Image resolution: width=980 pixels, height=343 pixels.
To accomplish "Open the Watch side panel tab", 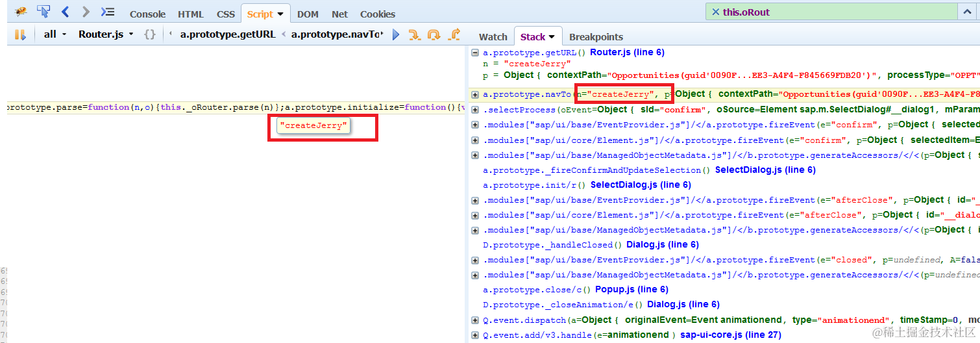I will tap(493, 37).
